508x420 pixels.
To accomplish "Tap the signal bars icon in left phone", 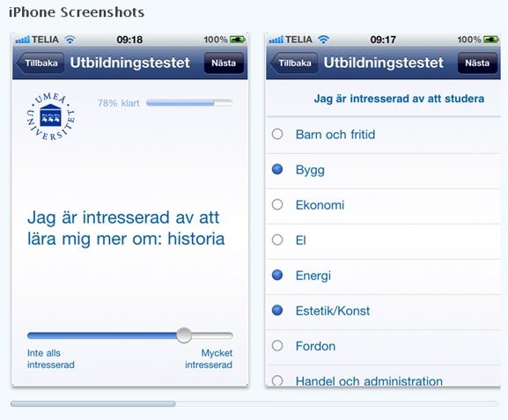I will (22, 40).
